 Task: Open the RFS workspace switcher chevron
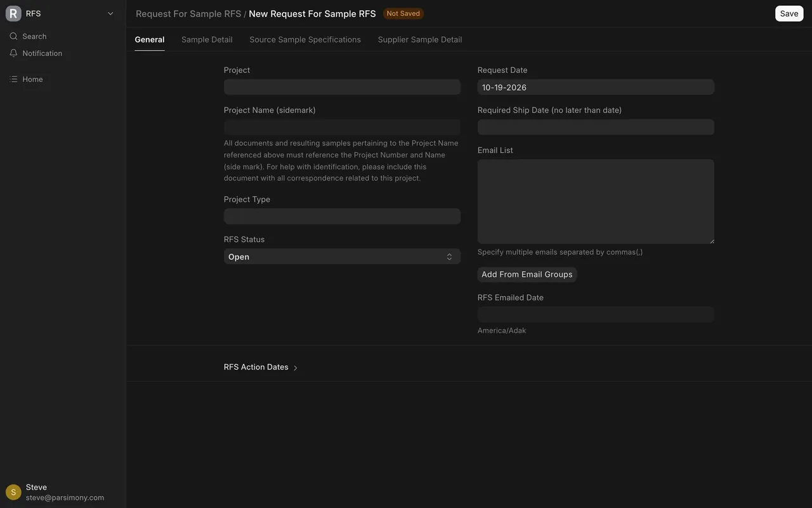(110, 13)
